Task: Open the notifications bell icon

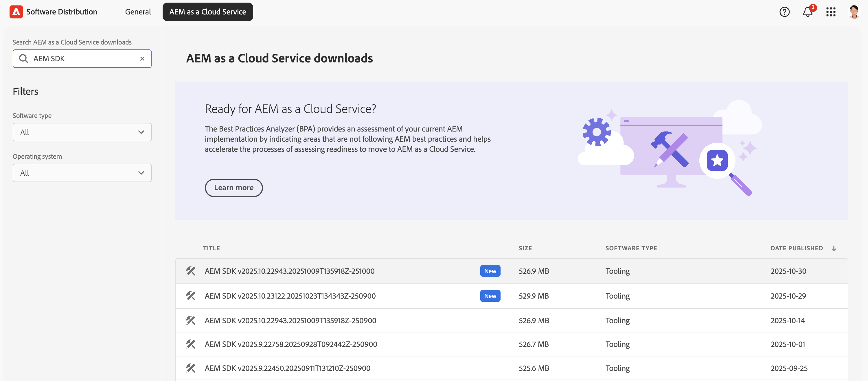Action: tap(807, 12)
